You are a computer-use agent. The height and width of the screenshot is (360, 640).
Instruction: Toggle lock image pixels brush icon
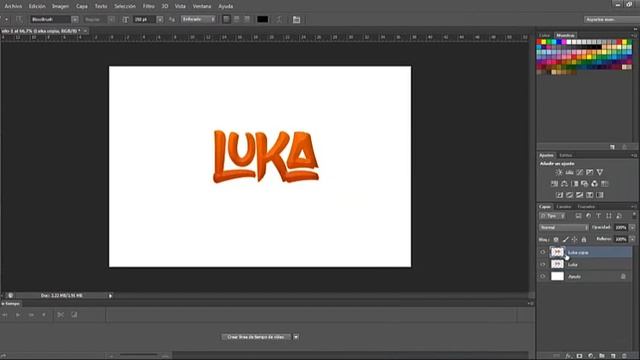[x=565, y=240]
